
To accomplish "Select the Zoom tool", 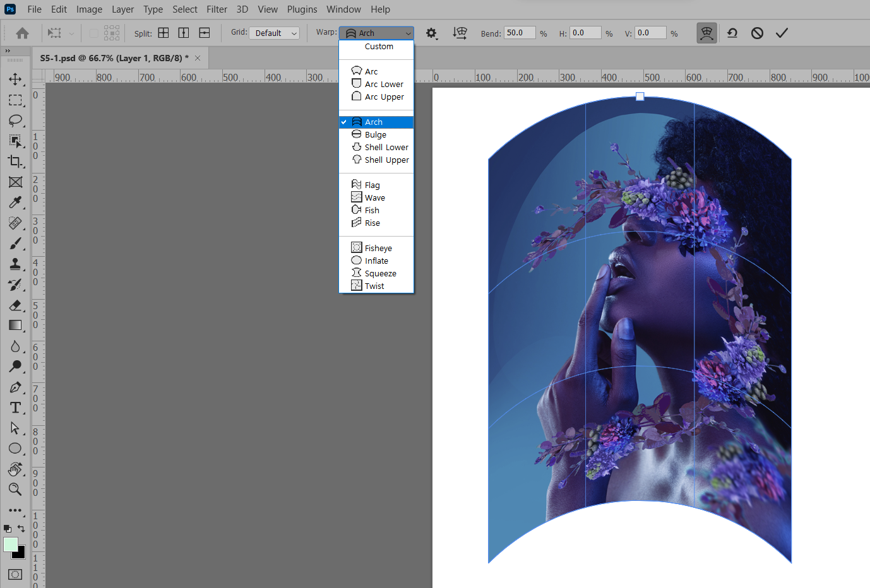I will pos(15,490).
